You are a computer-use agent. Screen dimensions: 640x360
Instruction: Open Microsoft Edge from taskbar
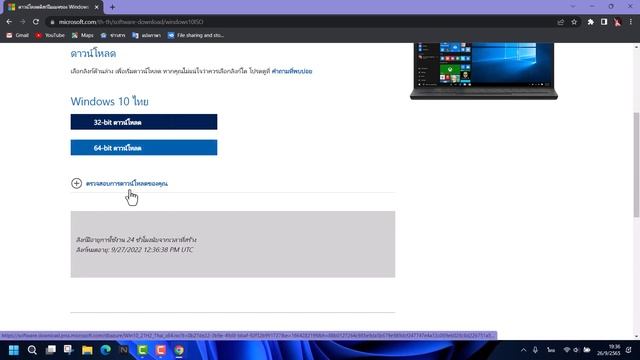coord(106,350)
